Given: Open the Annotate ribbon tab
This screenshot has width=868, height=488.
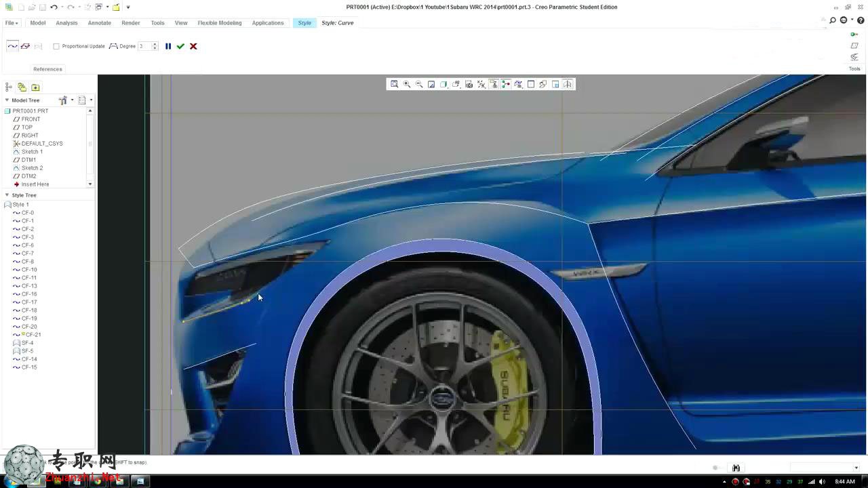Looking at the screenshot, I should point(99,23).
